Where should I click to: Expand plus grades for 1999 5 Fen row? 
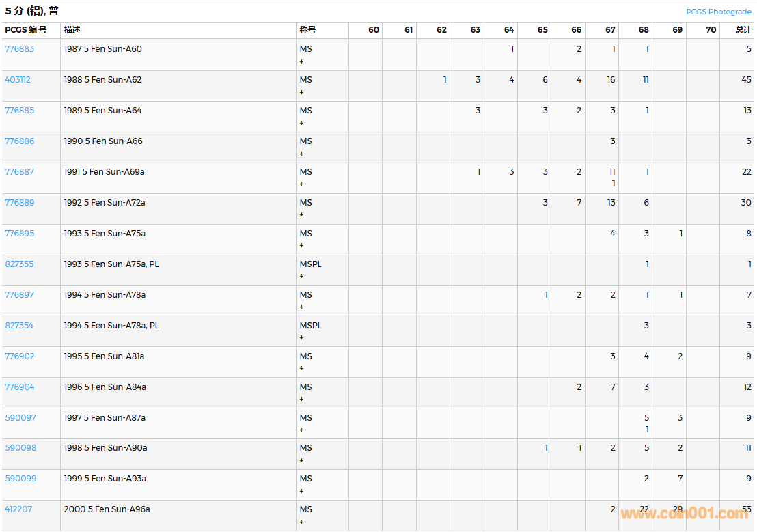pyautogui.click(x=301, y=491)
